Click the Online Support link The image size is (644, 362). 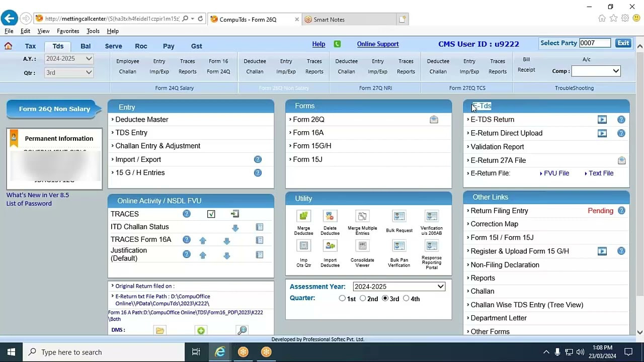click(x=377, y=44)
